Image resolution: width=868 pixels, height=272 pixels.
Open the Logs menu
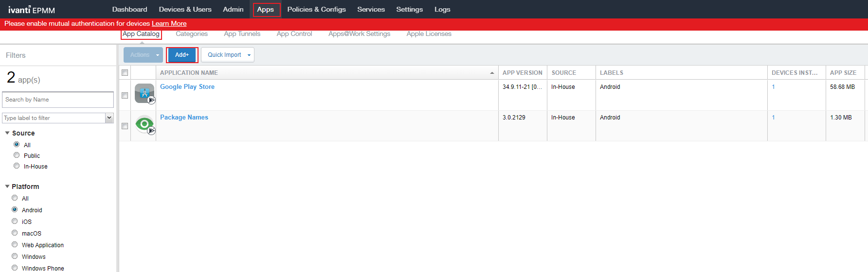coord(442,9)
